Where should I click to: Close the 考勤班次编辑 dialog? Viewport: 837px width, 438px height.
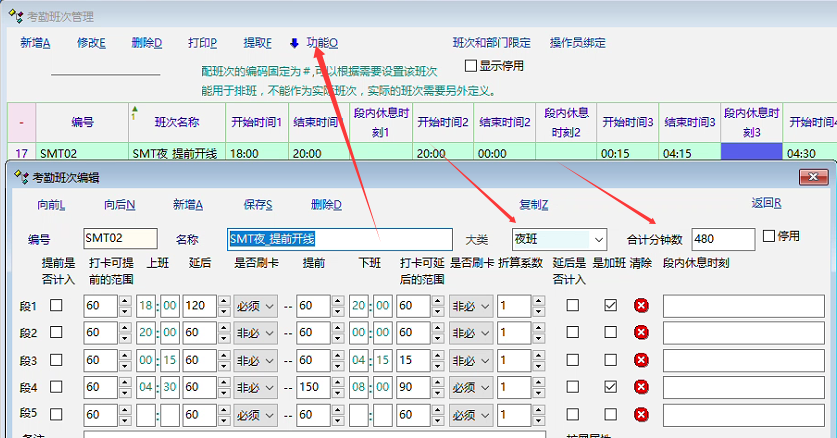coord(813,177)
